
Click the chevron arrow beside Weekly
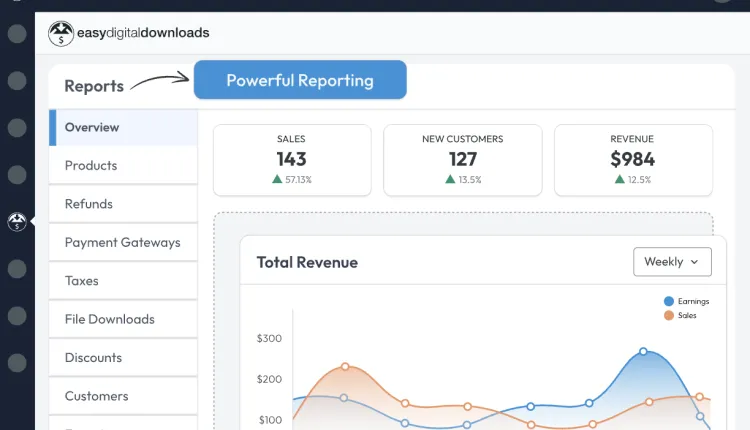pos(695,262)
